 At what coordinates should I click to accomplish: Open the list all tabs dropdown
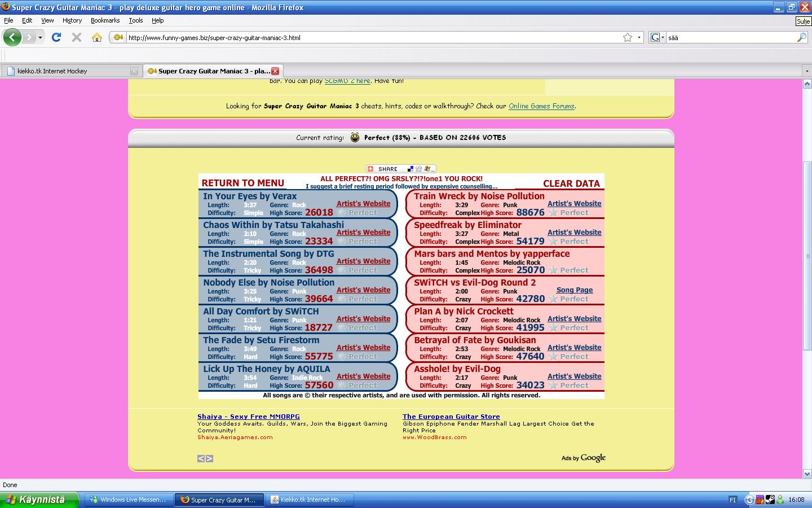point(806,71)
